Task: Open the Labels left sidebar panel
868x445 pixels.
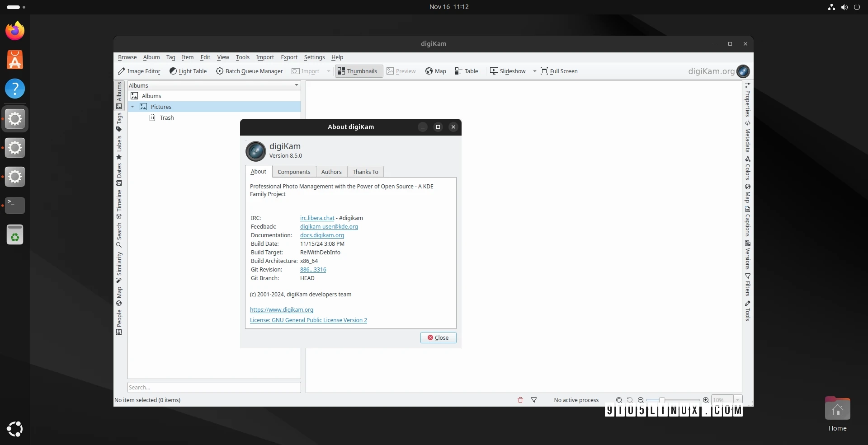Action: click(119, 147)
